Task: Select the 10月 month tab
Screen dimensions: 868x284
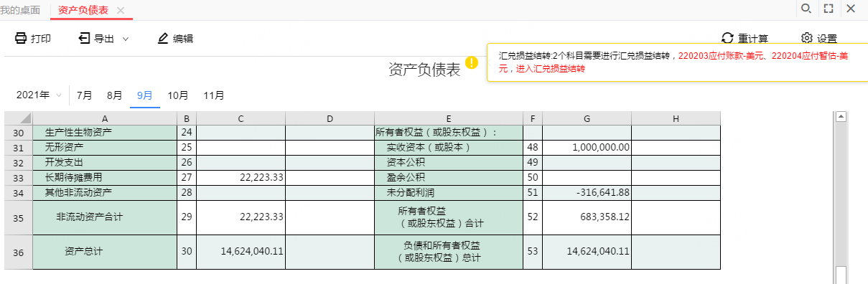Action: tap(178, 95)
